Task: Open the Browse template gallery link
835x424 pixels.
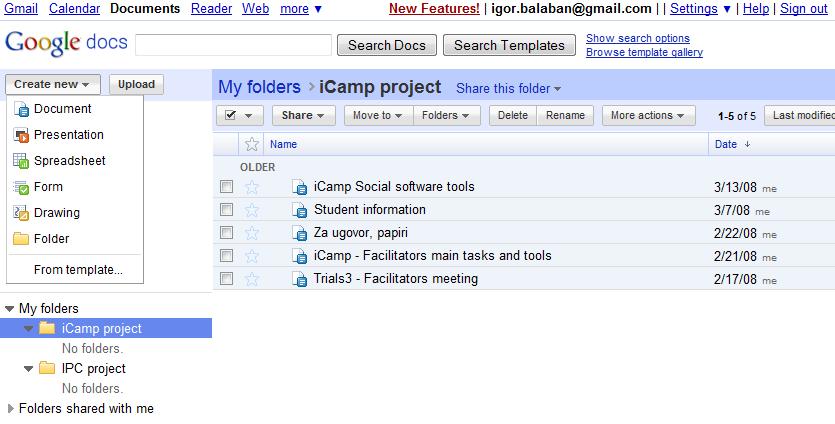Action: coord(644,52)
